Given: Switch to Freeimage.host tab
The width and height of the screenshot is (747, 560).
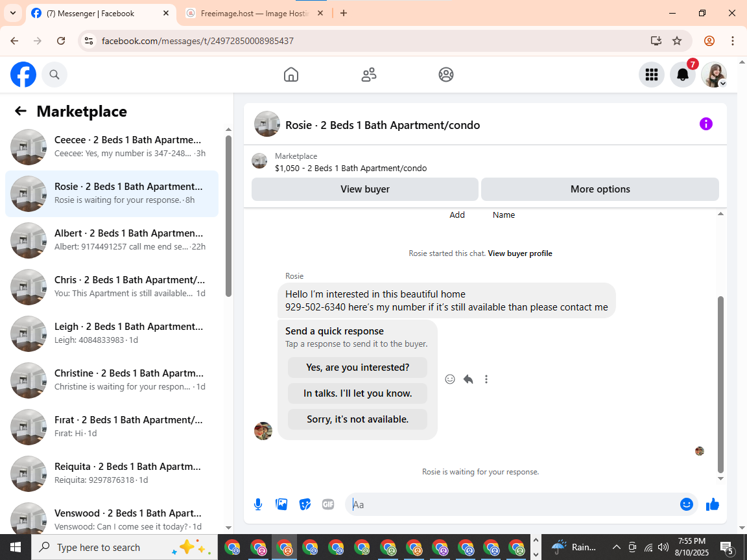Looking at the screenshot, I should click(x=255, y=14).
